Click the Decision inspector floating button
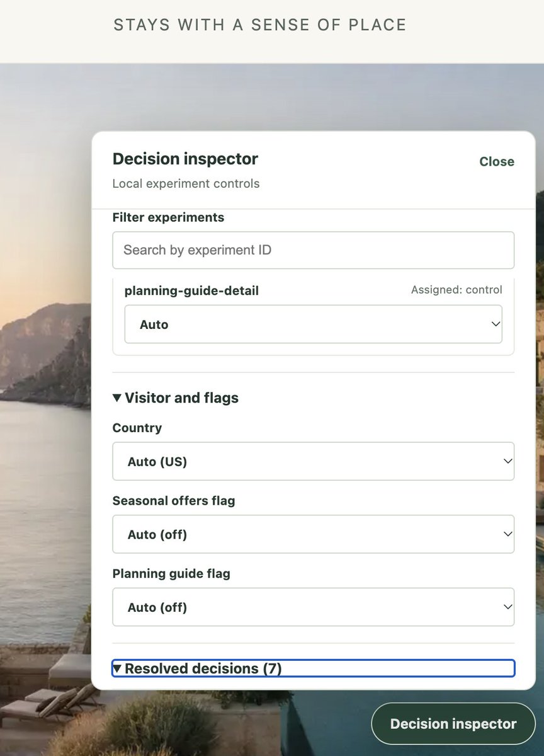544x756 pixels. 453,724
